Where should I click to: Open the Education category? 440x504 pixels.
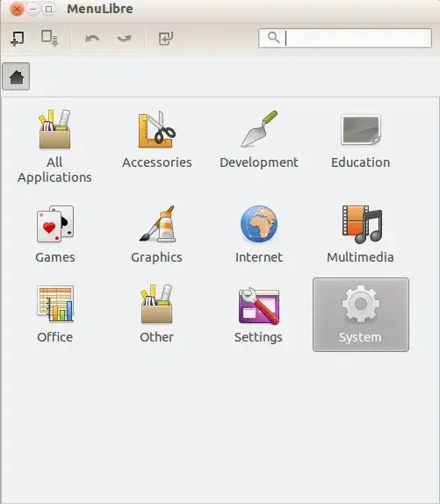361,140
